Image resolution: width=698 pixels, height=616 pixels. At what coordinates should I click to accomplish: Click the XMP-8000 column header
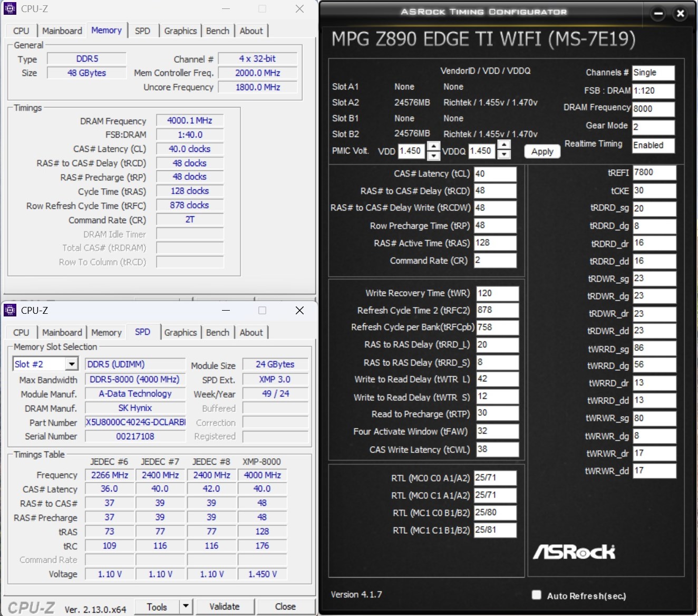coord(262,461)
